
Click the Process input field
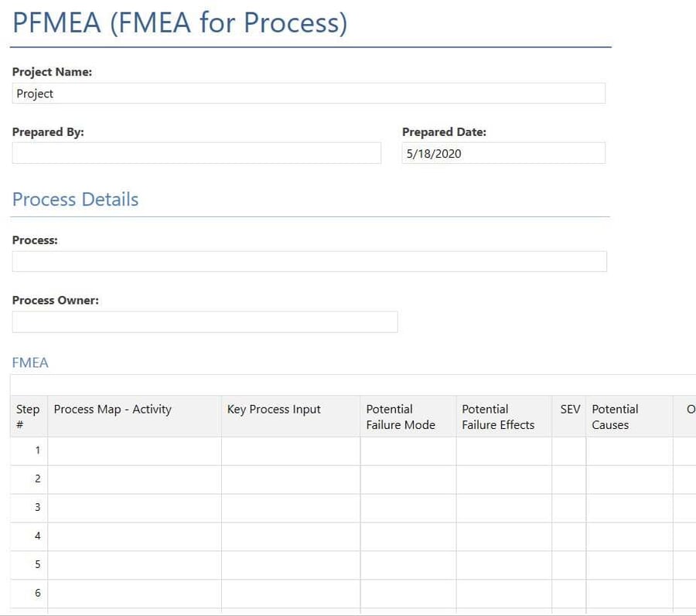click(x=309, y=261)
